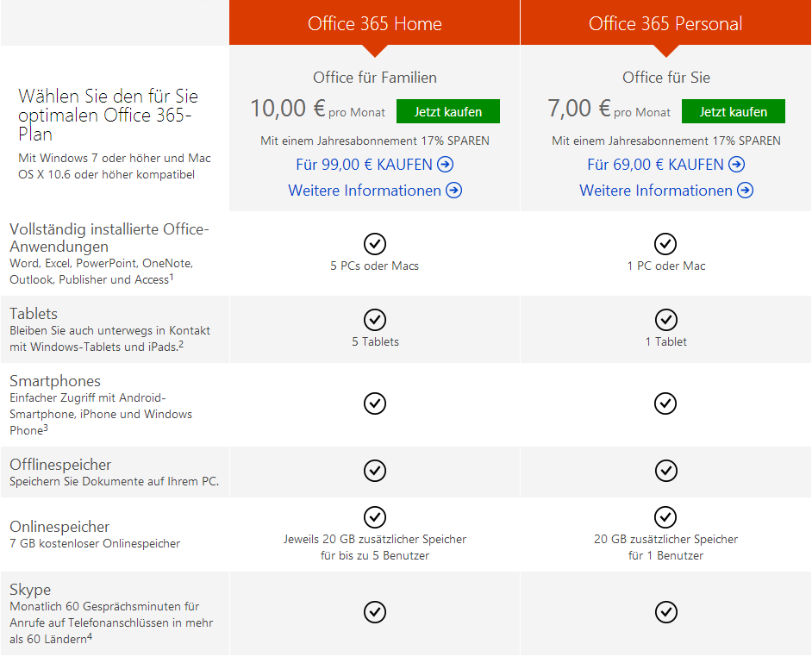Click the Offlinespeicher checkmark in Home column
The width and height of the screenshot is (812, 663).
pos(375,471)
